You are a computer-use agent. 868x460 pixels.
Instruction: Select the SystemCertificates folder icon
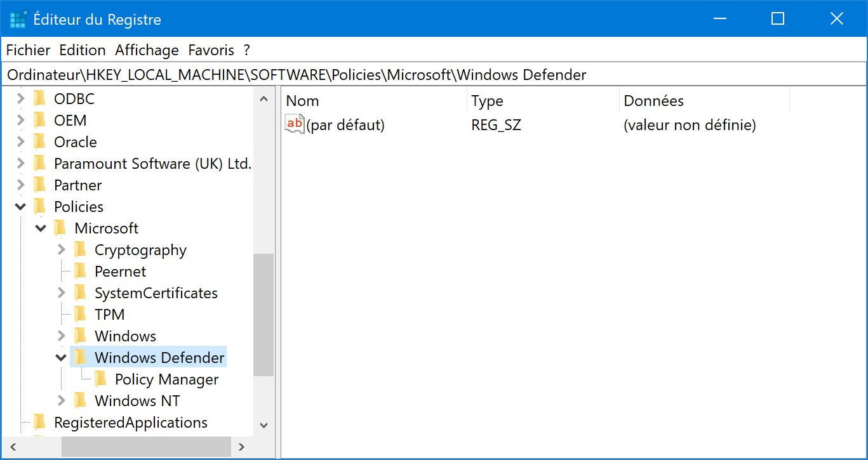(x=81, y=293)
